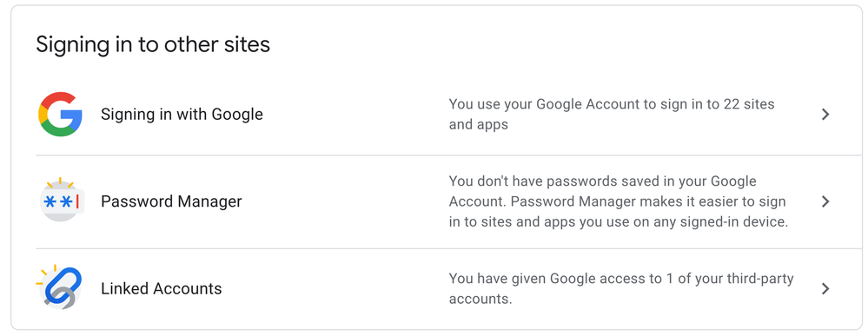Open the Signing in with Google chevron
The height and width of the screenshot is (336, 868).
[825, 114]
